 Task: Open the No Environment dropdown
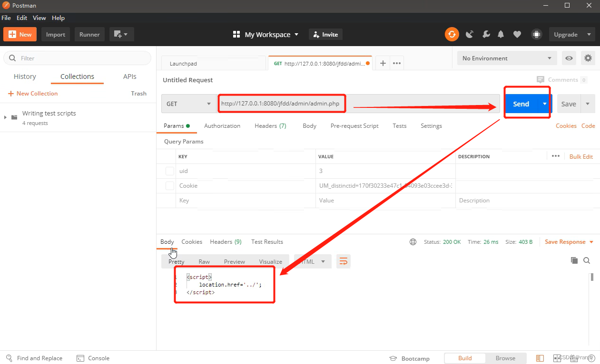[507, 58]
